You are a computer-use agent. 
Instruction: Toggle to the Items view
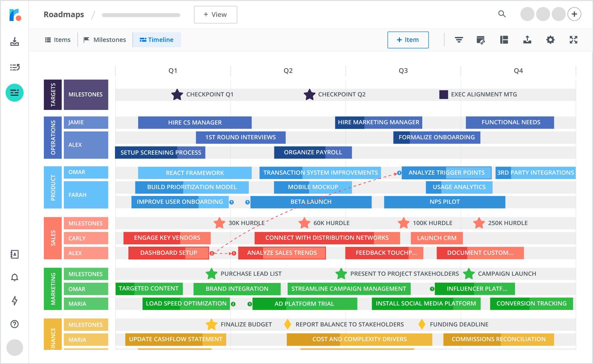click(x=58, y=40)
